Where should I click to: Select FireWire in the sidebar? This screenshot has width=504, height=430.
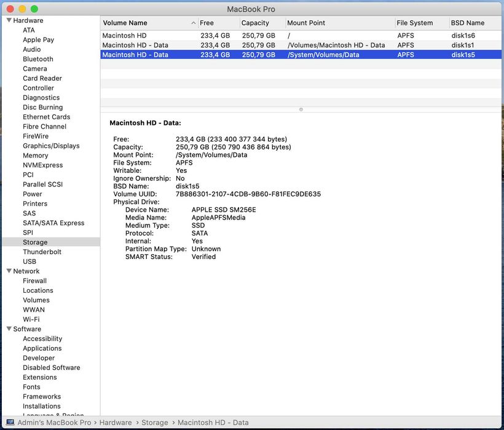pyautogui.click(x=36, y=136)
